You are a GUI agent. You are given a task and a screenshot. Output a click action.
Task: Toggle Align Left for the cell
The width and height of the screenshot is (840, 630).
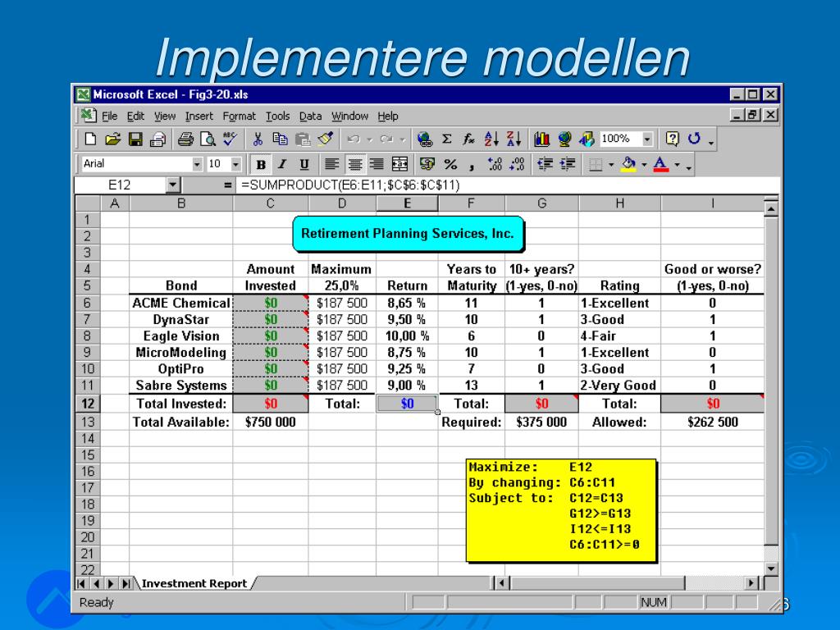pyautogui.click(x=331, y=164)
